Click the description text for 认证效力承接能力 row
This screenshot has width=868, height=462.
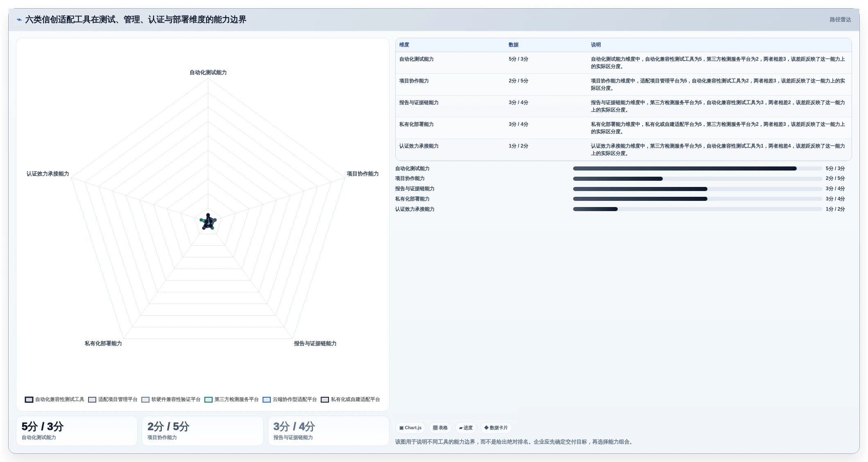tap(718, 150)
